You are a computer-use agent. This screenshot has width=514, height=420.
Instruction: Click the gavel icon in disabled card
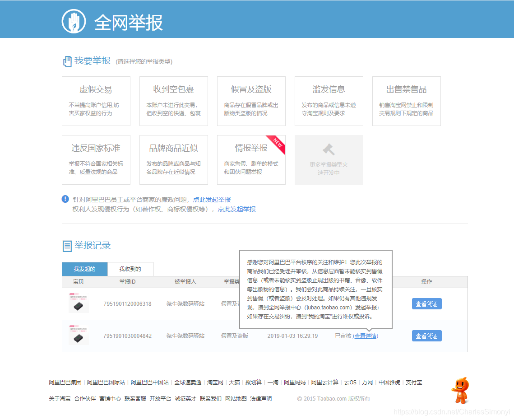pos(329,149)
